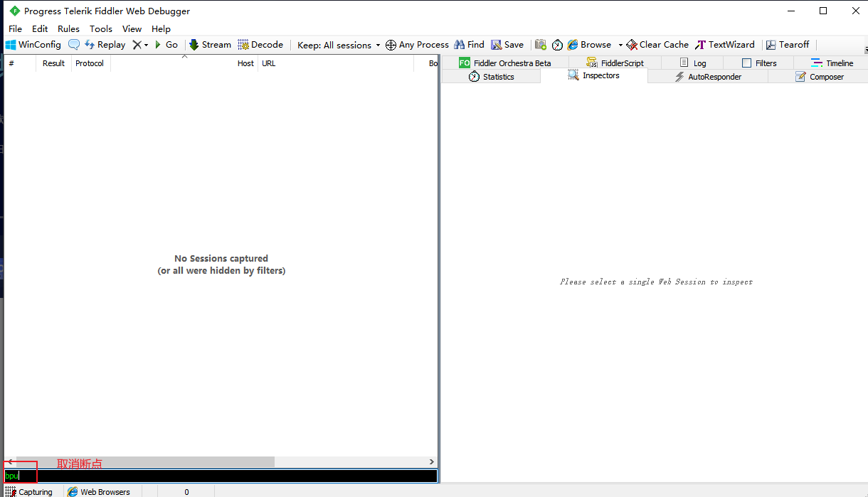
Task: Switch to Composer tab
Action: (818, 77)
